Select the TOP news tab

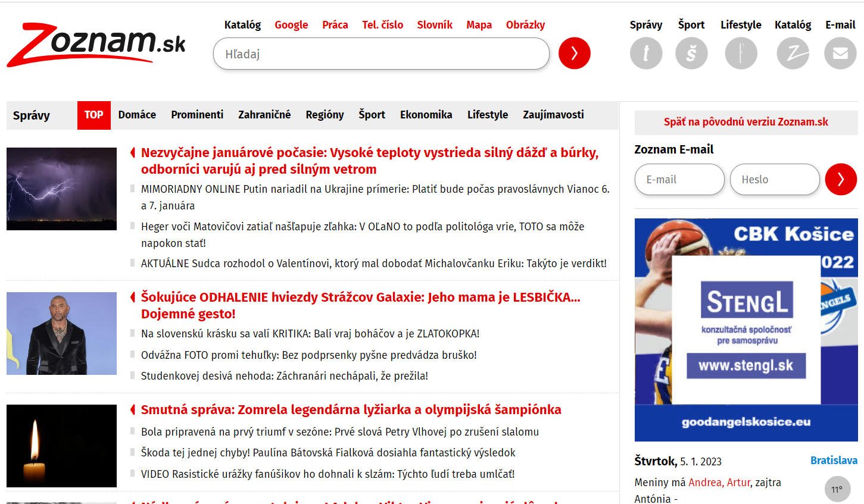click(93, 115)
